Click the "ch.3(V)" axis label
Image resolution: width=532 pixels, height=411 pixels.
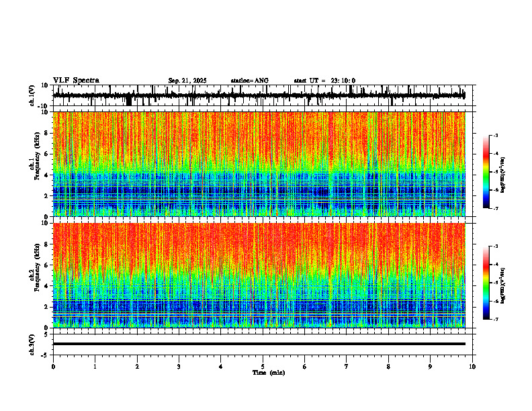click(x=32, y=345)
